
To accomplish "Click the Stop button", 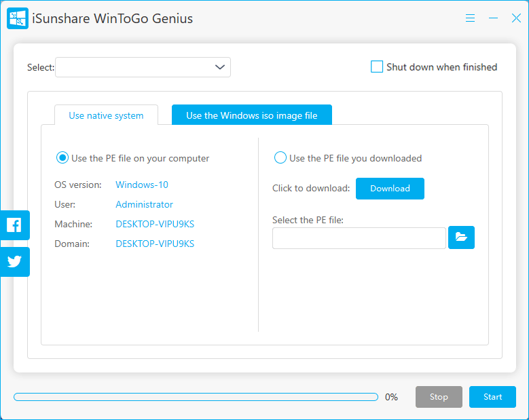I will 439,397.
